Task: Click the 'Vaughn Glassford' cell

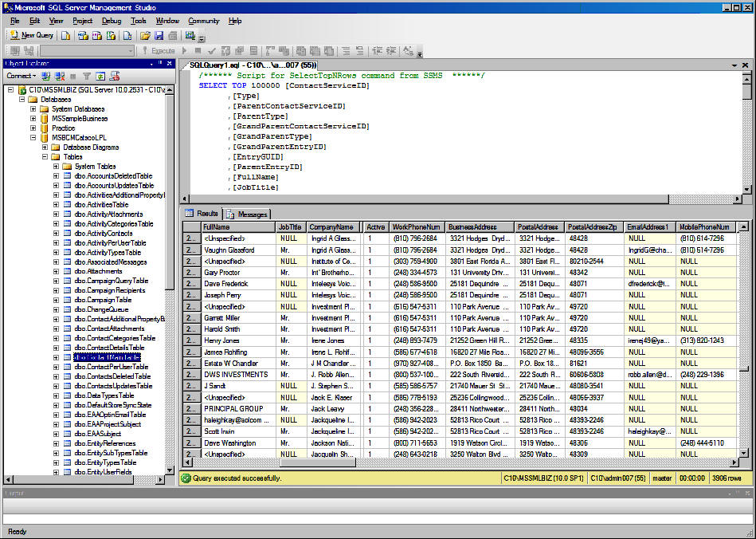Action: click(x=238, y=250)
